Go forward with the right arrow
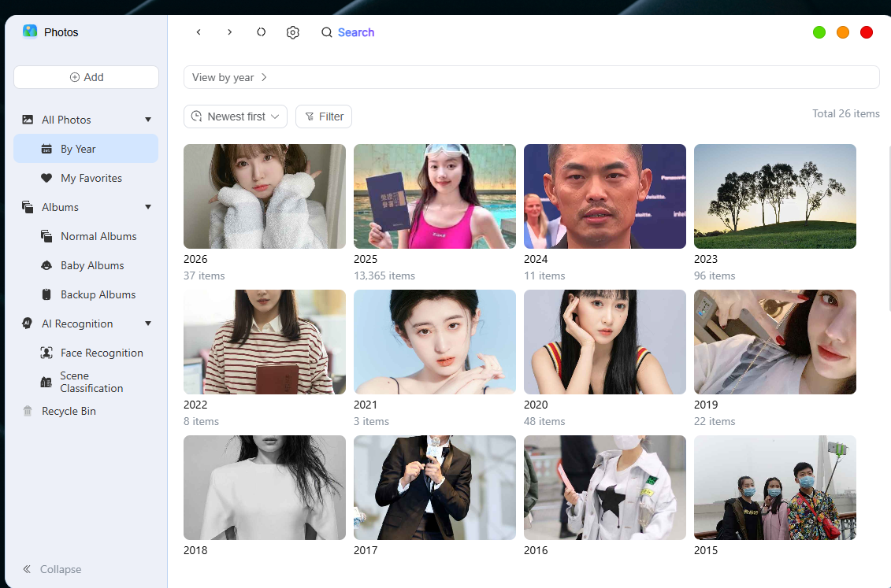 pyautogui.click(x=229, y=32)
